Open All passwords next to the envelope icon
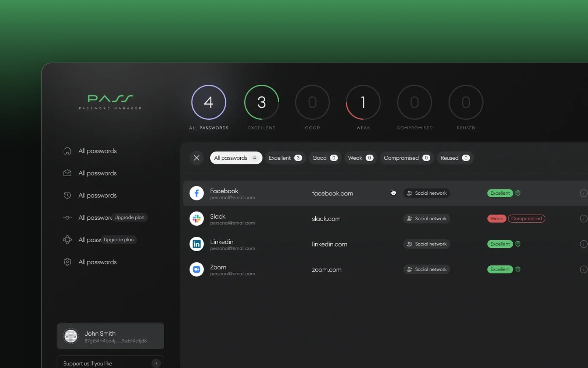 click(97, 173)
